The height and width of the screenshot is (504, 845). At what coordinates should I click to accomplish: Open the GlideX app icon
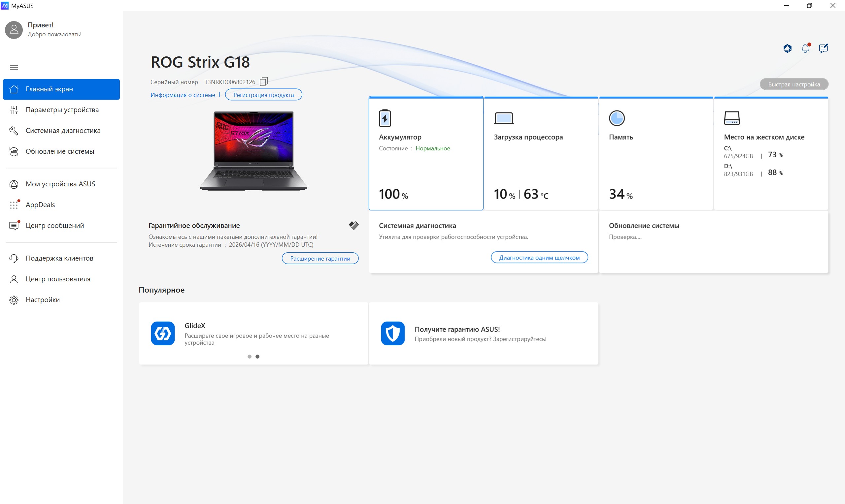[163, 333]
